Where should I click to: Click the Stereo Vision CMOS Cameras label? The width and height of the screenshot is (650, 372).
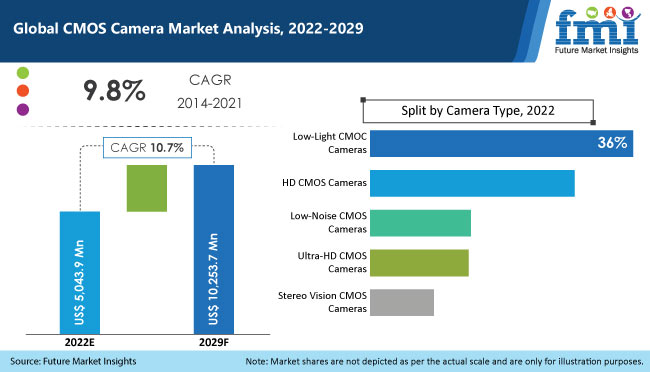(323, 302)
